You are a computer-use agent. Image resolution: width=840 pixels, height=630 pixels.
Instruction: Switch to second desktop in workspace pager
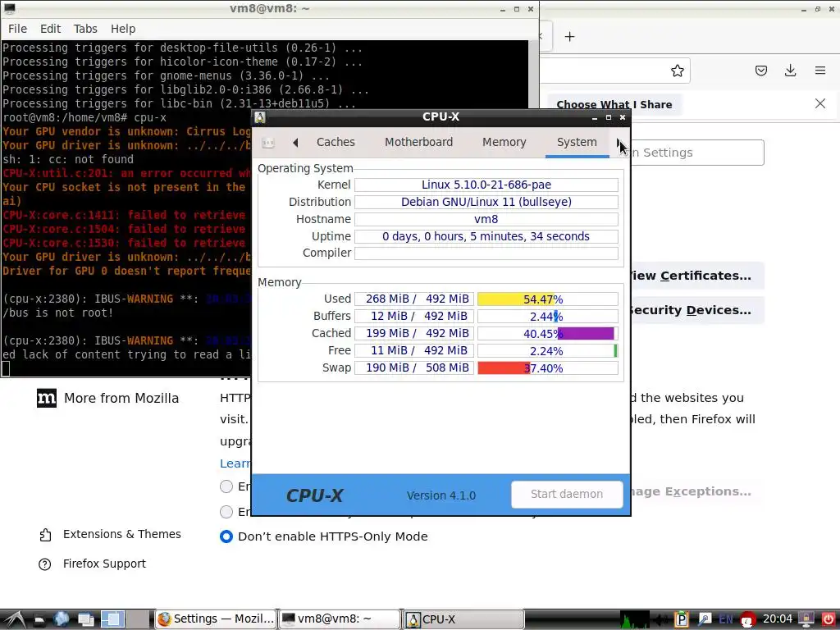pyautogui.click(x=137, y=619)
